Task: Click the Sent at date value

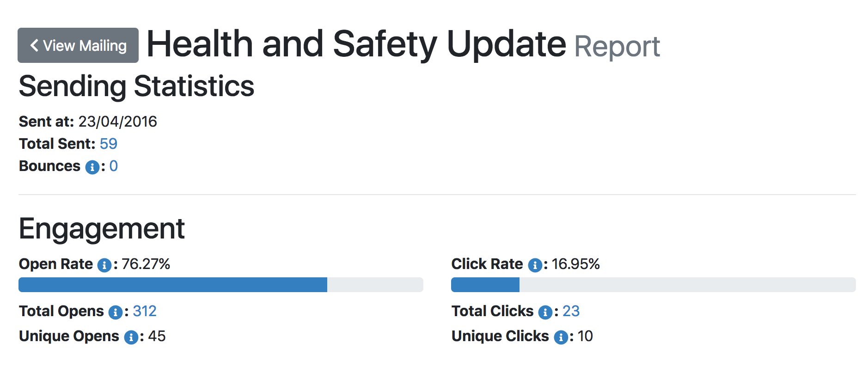Action: click(x=117, y=122)
